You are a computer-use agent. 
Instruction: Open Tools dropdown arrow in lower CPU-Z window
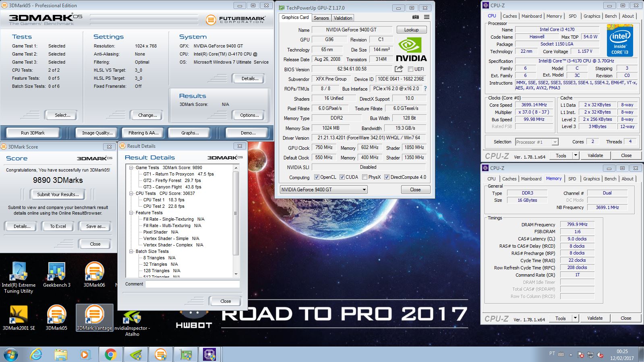point(575,318)
